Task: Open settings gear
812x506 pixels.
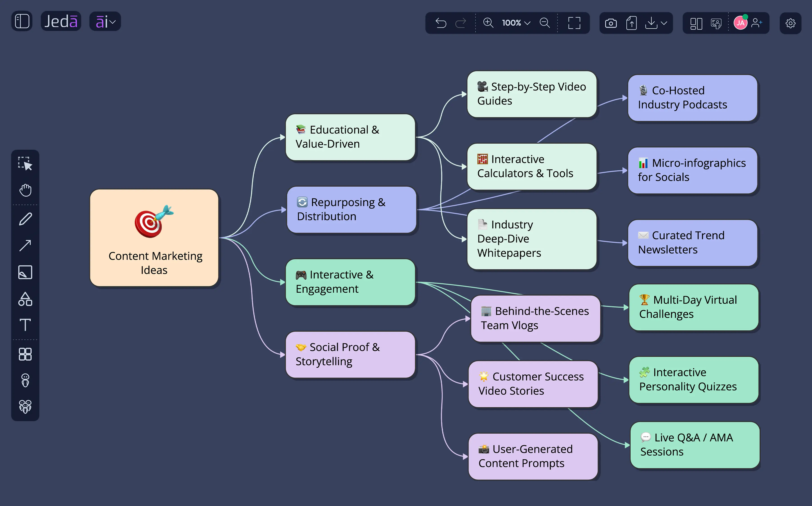Action: pyautogui.click(x=790, y=23)
